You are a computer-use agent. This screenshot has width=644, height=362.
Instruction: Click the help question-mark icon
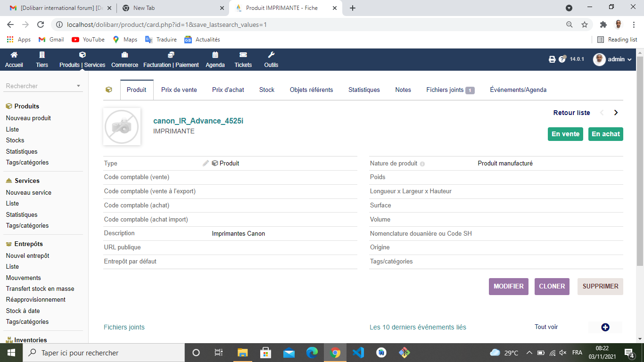562,59
